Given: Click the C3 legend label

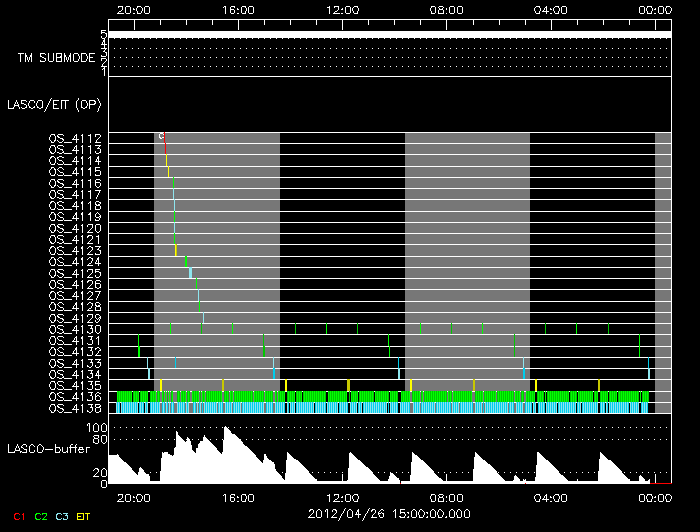Looking at the screenshot, I should point(62,516).
